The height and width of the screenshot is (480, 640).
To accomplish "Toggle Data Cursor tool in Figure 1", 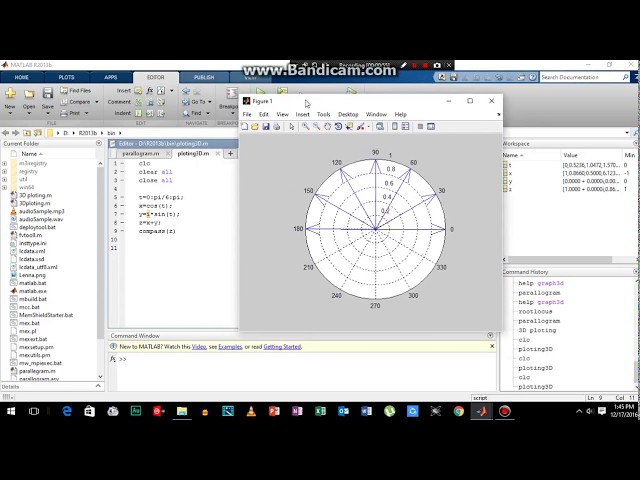I will click(349, 127).
